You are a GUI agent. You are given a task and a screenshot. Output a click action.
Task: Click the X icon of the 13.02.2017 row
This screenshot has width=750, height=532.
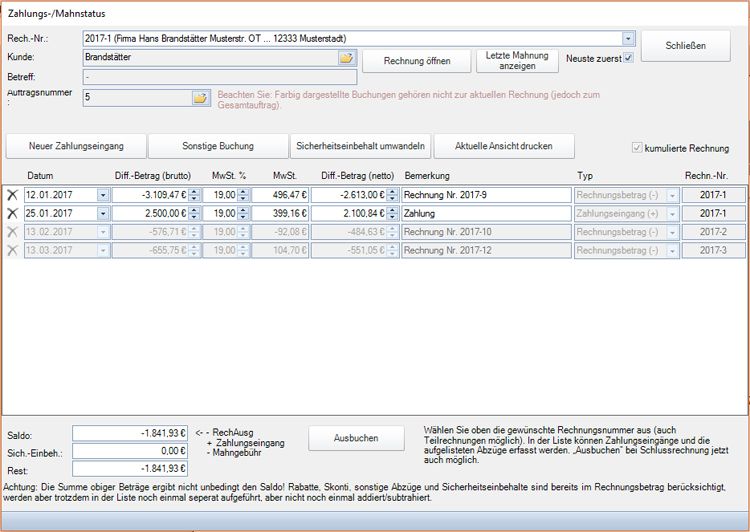click(13, 232)
